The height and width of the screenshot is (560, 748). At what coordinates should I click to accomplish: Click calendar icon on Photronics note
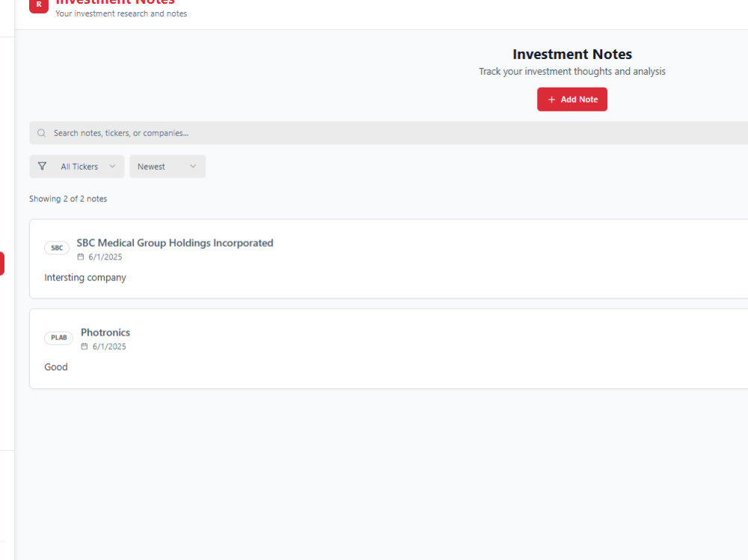[x=85, y=346]
